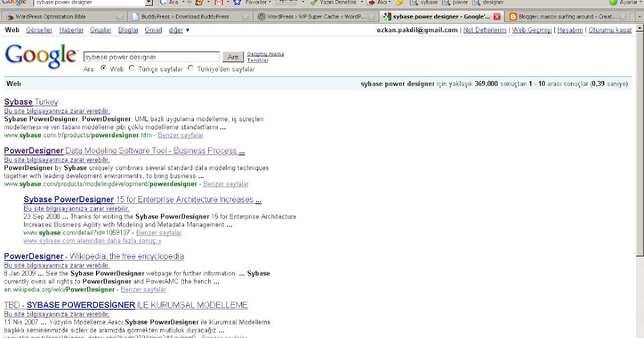644x338 pixels.
Task: Click the highlighter icon in Google toolbar
Action: click(399, 2)
